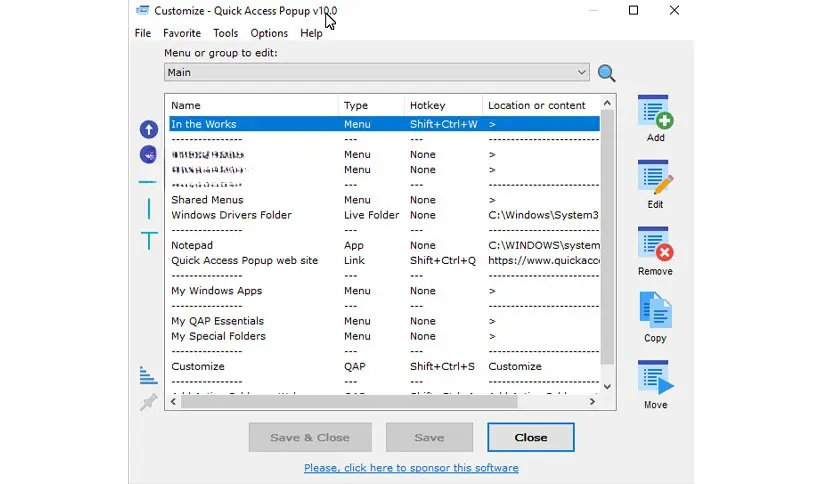This screenshot has width=836, height=484.
Task: Open the Help menu
Action: click(311, 33)
